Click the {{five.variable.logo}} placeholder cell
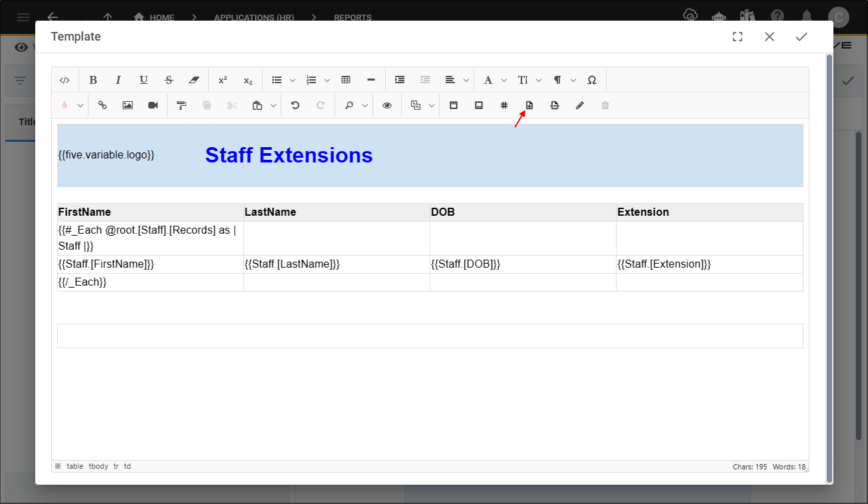868x504 pixels. (x=106, y=154)
